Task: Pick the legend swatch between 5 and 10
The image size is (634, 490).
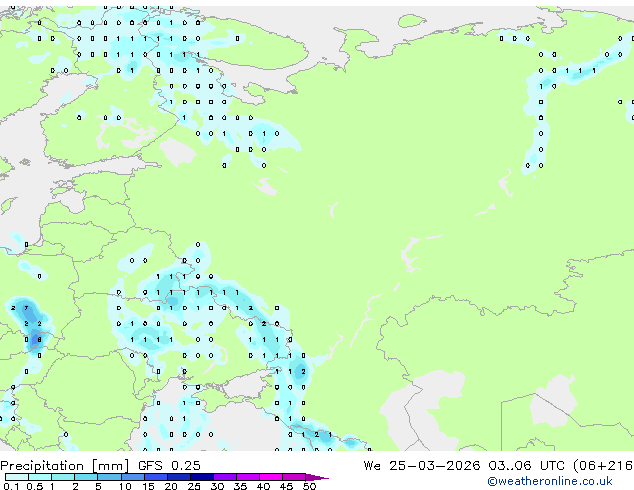Action: coord(109,477)
